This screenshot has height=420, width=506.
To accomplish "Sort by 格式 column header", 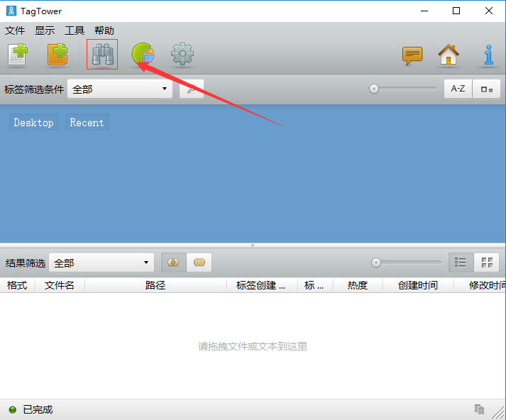I will coord(18,285).
